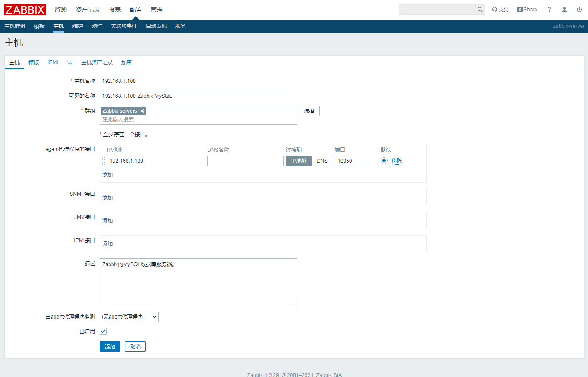Image resolution: width=588 pixels, height=377 pixels.
Task: Go to 维护 submenu
Action: point(78,26)
